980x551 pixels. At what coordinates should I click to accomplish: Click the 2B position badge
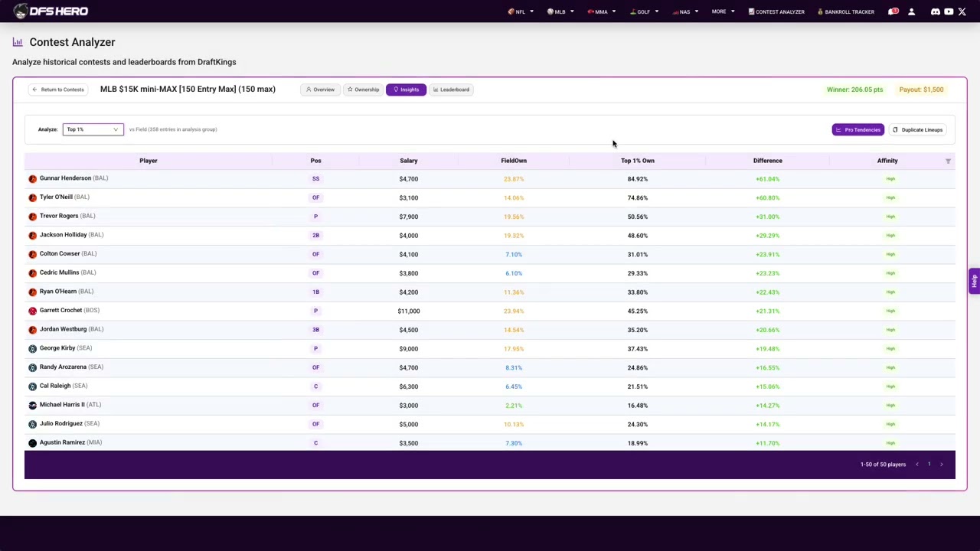pos(315,235)
